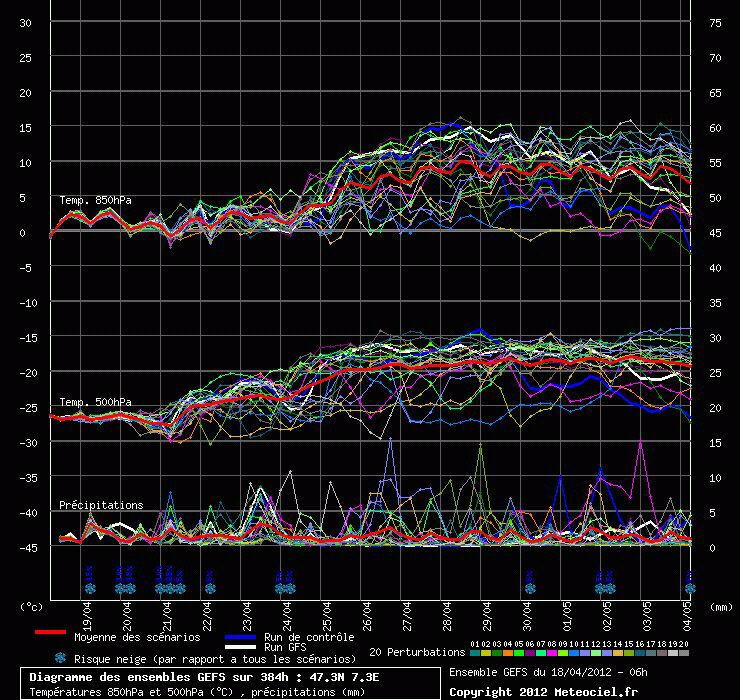Click perturbation 01 color swatch
The image size is (740, 700).
(475, 653)
